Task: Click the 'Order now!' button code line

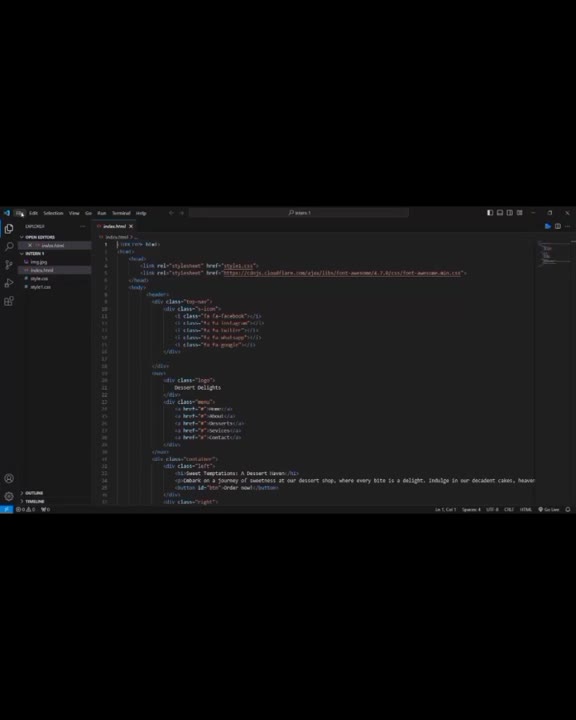Action: click(x=227, y=488)
